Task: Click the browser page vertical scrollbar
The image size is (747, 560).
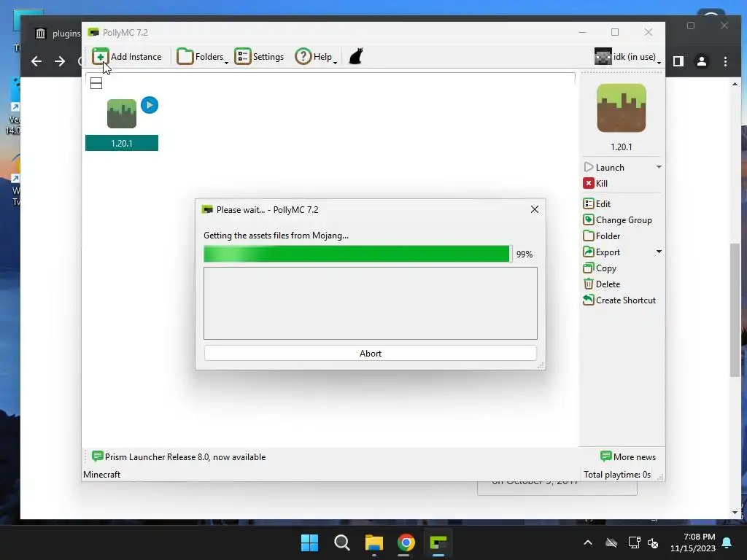Action: (x=735, y=309)
